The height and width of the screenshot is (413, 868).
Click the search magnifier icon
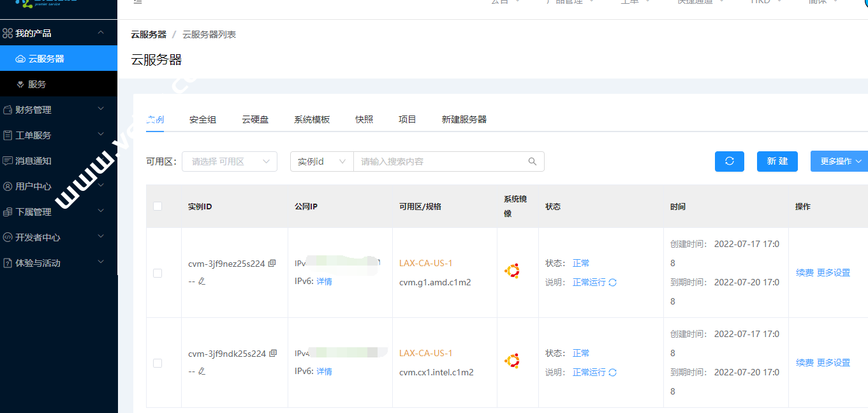coord(533,161)
